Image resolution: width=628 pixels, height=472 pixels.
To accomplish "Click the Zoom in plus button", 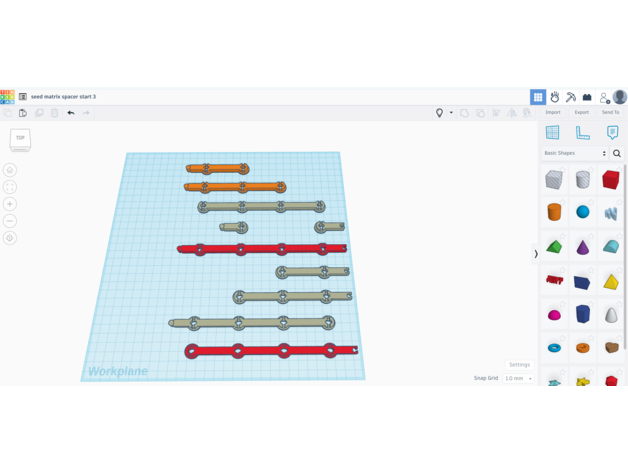I will (x=10, y=204).
